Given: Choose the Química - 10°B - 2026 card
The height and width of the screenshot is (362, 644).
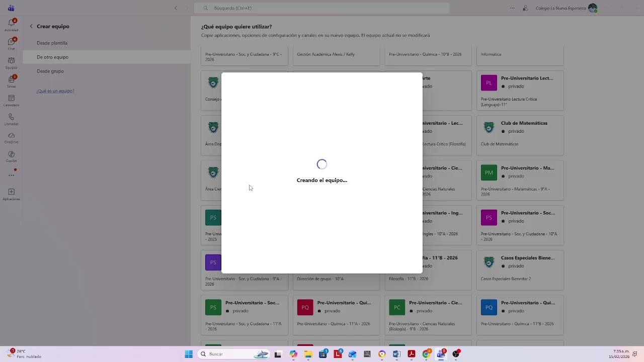Looking at the screenshot, I should [x=428, y=55].
